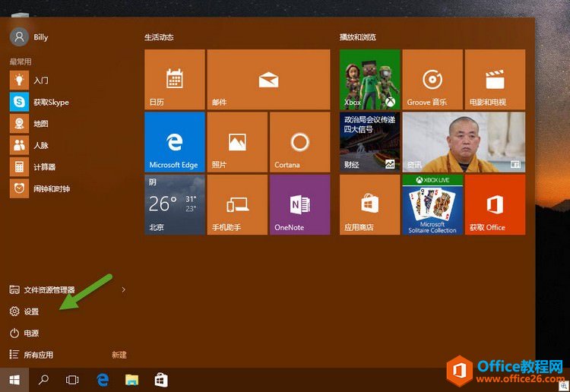Open the 获取 Office tile

pos(495,204)
